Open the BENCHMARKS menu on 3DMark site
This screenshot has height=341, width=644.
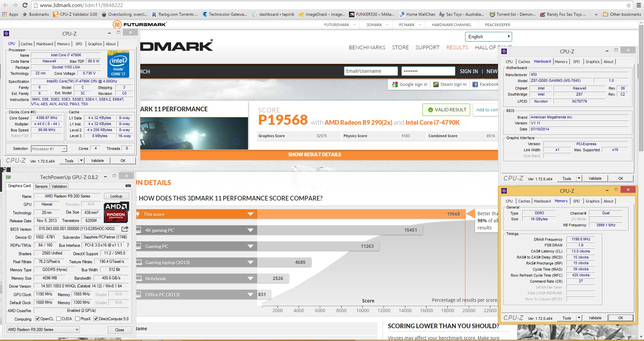367,48
